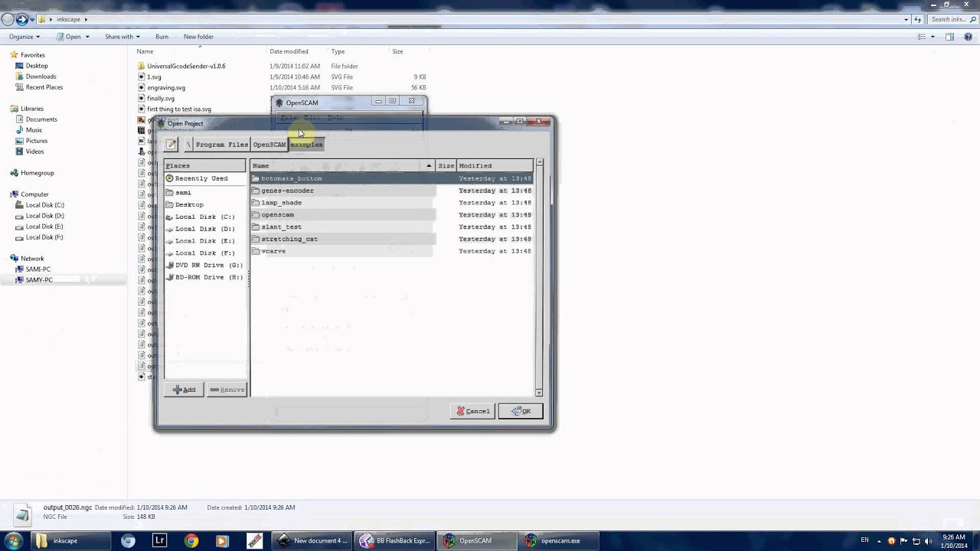The image size is (980, 551).
Task: Sort file list by Modified column
Action: pyautogui.click(x=495, y=165)
